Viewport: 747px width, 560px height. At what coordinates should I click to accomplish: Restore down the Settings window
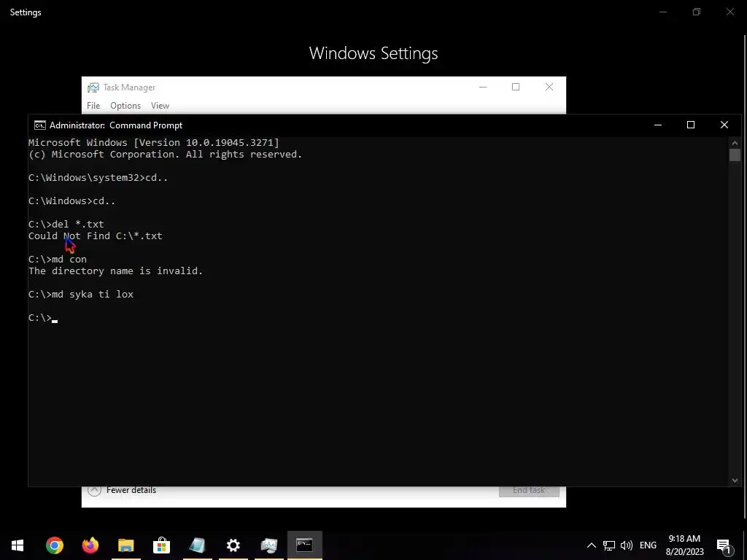tap(697, 12)
